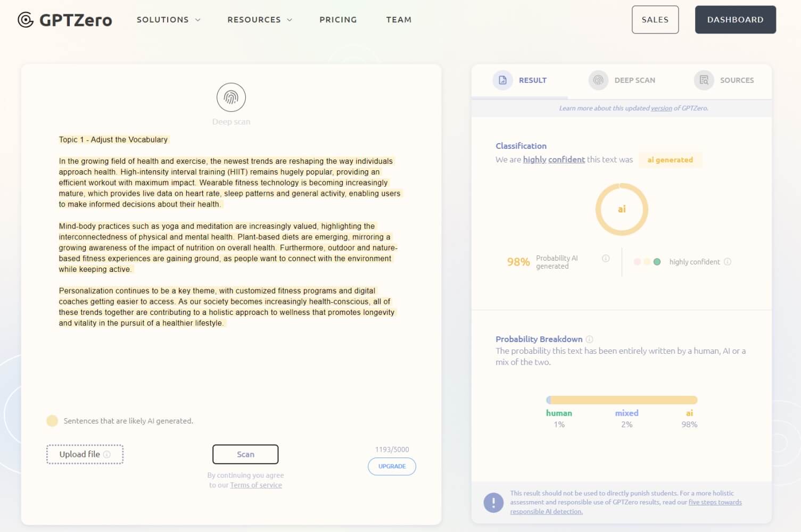
Task: Click the Result tab document icon
Action: [502, 80]
